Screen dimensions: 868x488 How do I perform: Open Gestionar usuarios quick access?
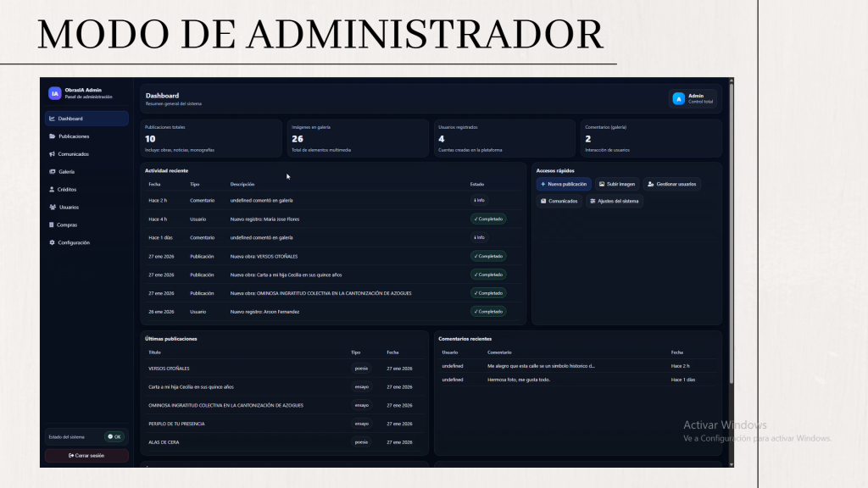[671, 184]
